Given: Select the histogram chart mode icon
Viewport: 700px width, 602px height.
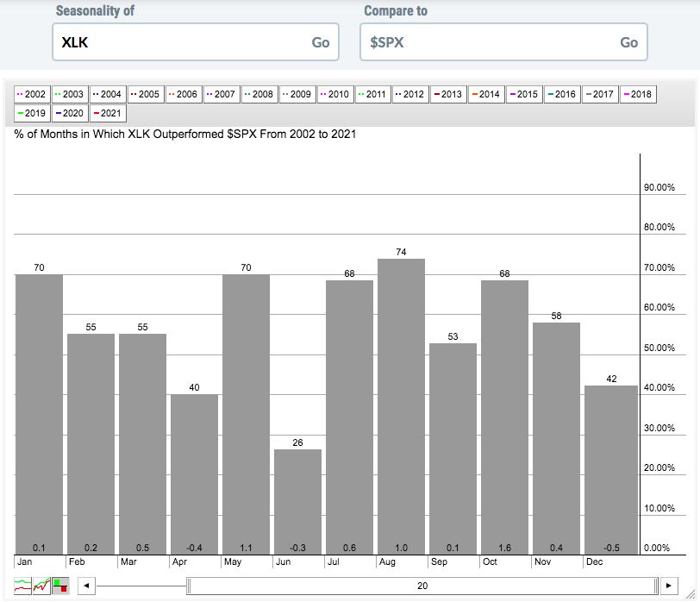Looking at the screenshot, I should (x=60, y=586).
